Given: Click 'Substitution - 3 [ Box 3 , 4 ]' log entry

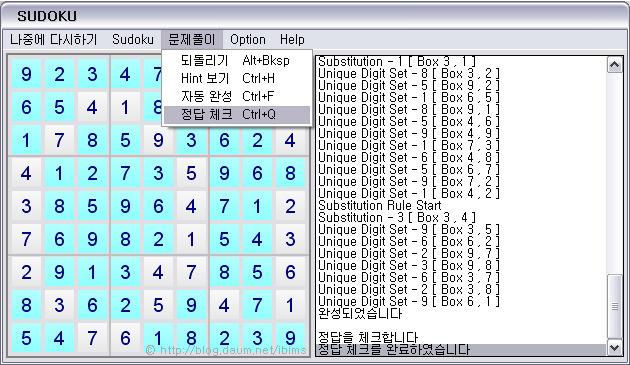Looking at the screenshot, I should (x=397, y=217).
